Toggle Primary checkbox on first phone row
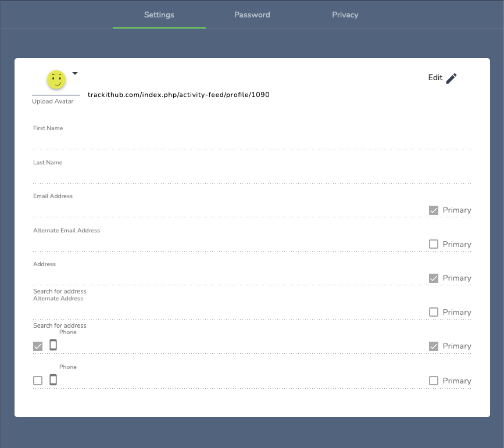The width and height of the screenshot is (504, 448). pyautogui.click(x=433, y=346)
